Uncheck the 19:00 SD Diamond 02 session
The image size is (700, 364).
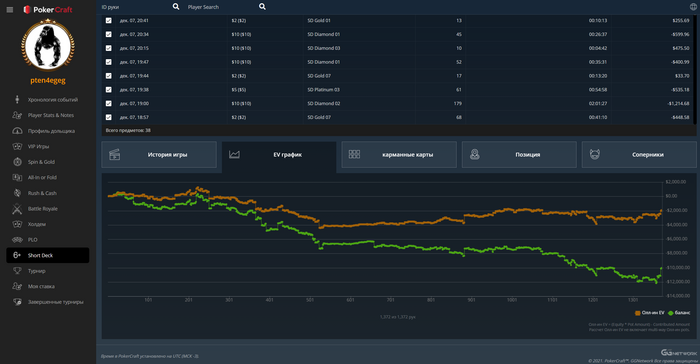pos(108,104)
